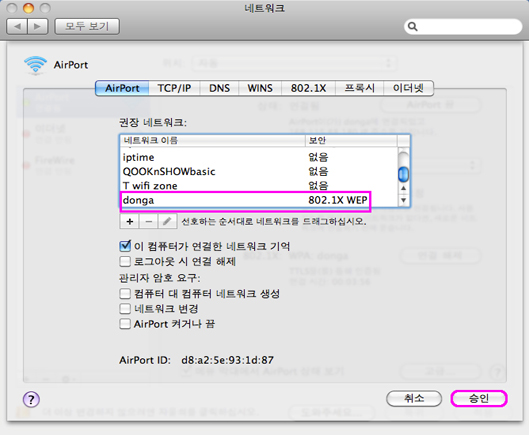Click the network list scroll down arrow

click(x=403, y=200)
